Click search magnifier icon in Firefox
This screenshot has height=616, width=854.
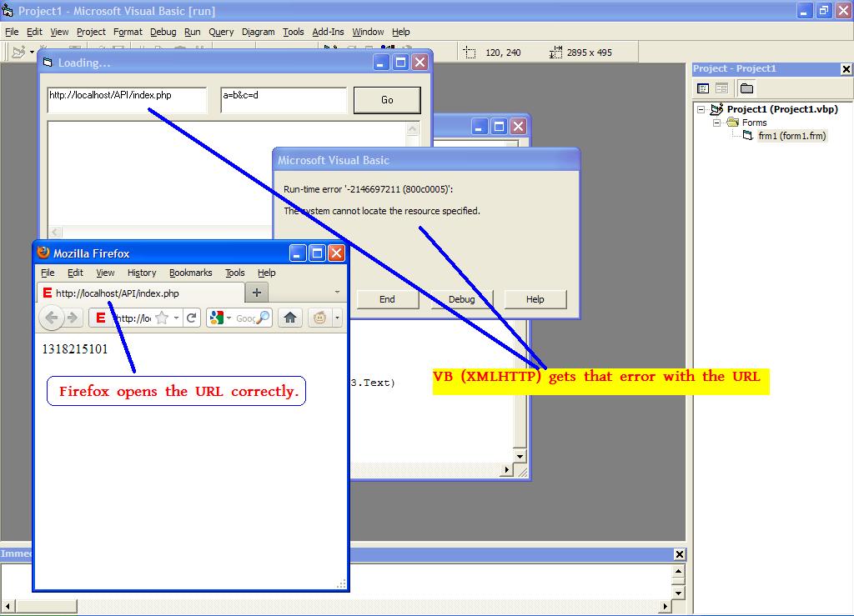pyautogui.click(x=263, y=318)
